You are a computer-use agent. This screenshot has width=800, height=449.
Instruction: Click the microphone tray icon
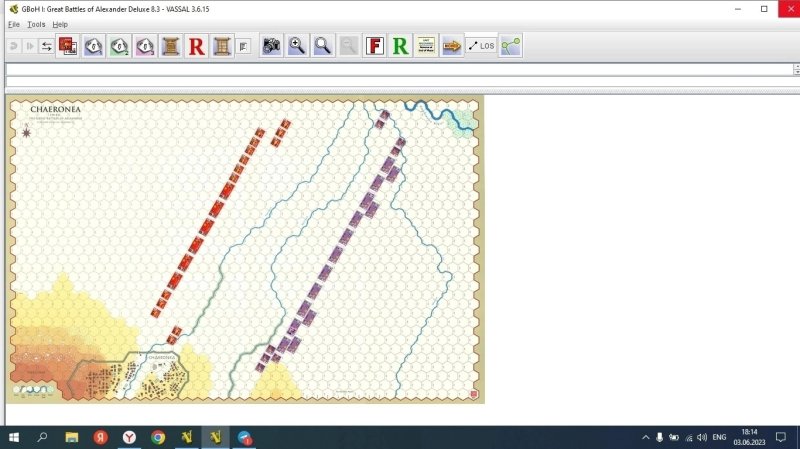point(659,437)
